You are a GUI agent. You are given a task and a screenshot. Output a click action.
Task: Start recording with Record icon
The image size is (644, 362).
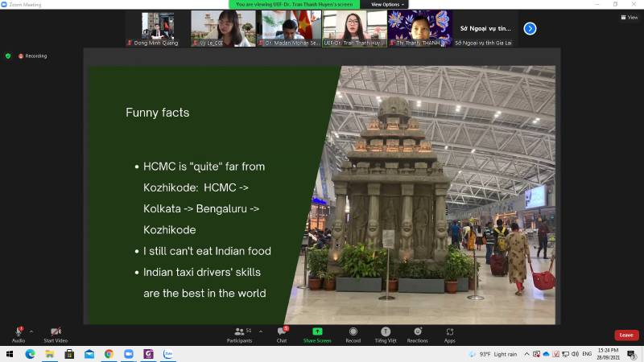(x=353, y=332)
